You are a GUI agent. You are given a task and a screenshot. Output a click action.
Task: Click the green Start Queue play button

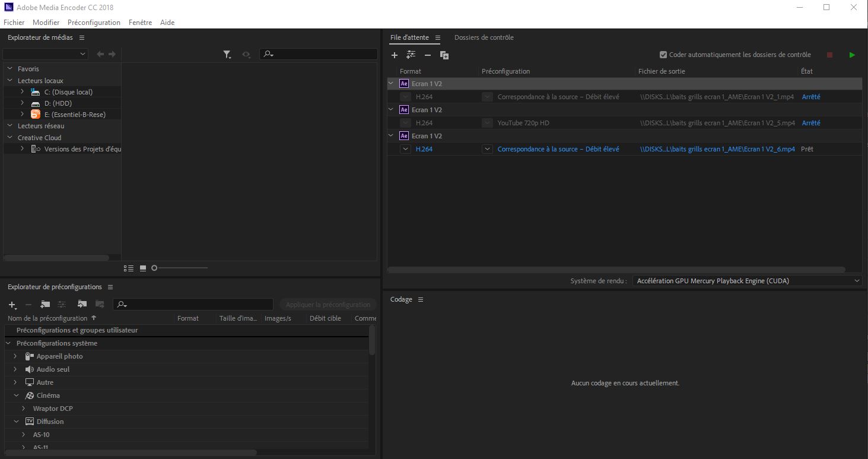852,55
